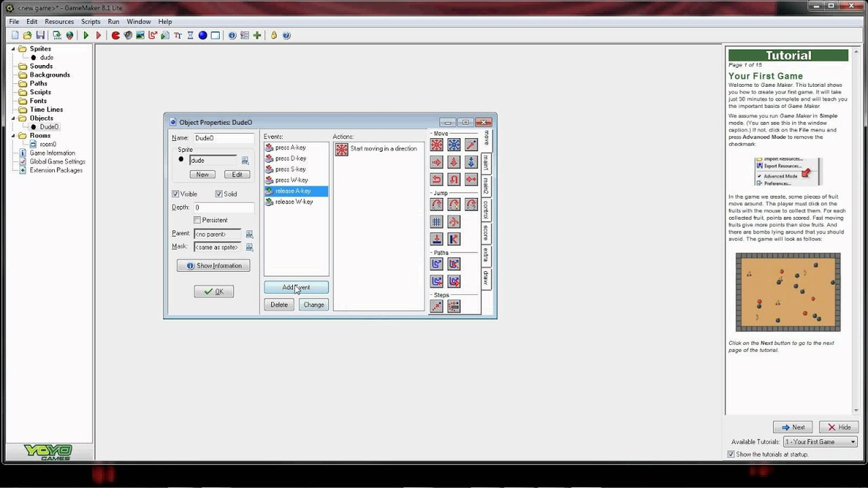Click the Run Game green play icon
Image resolution: width=868 pixels, height=488 pixels.
point(86,35)
